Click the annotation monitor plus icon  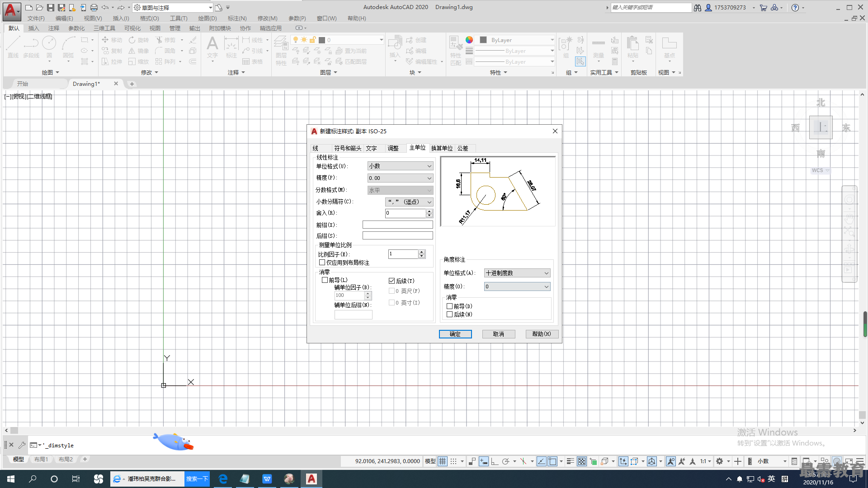click(x=738, y=461)
